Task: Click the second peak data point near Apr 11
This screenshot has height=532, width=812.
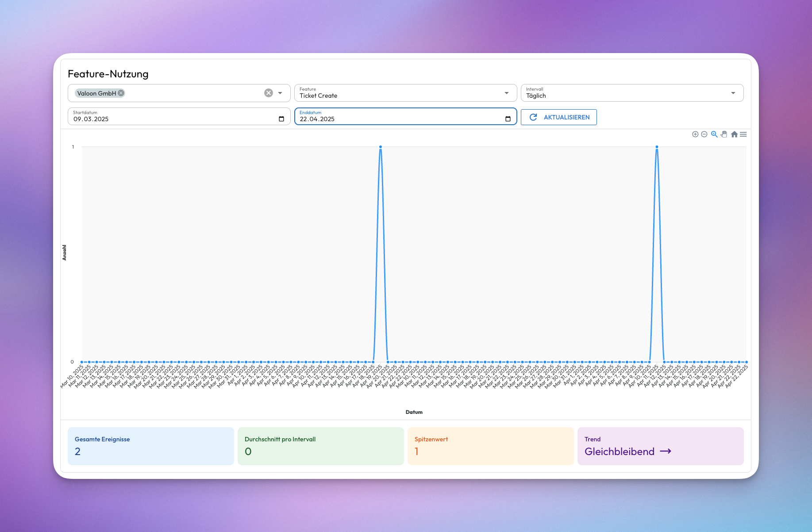Action: point(657,146)
